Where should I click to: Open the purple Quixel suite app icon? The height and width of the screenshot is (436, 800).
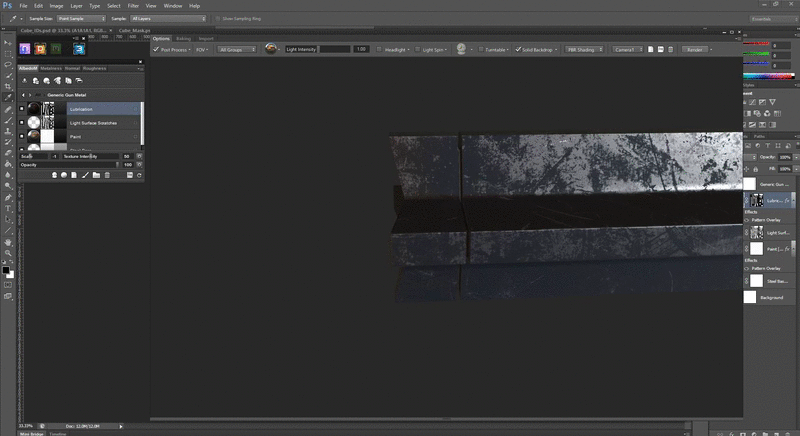pos(24,49)
